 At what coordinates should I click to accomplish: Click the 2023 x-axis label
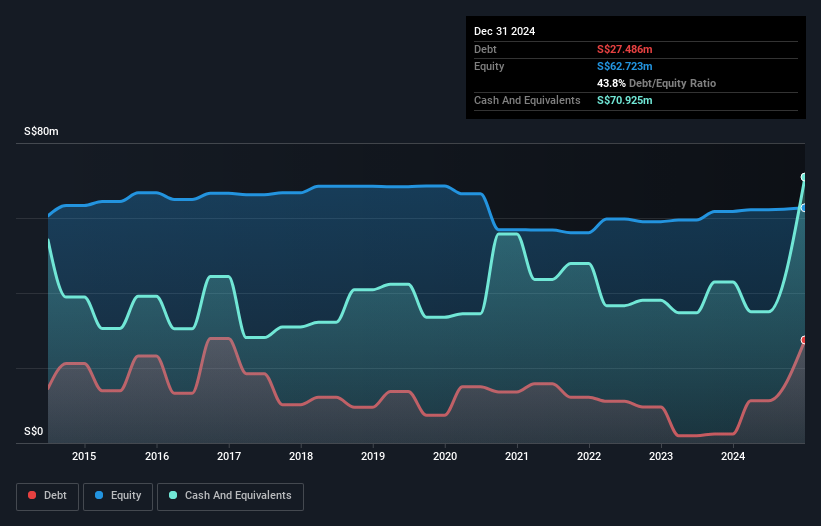[x=661, y=456]
